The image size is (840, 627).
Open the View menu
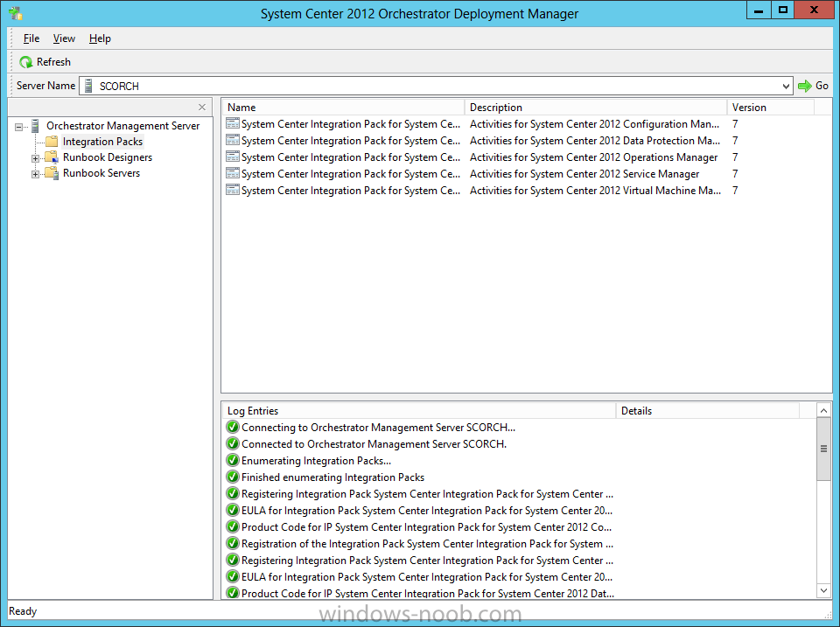pos(64,38)
